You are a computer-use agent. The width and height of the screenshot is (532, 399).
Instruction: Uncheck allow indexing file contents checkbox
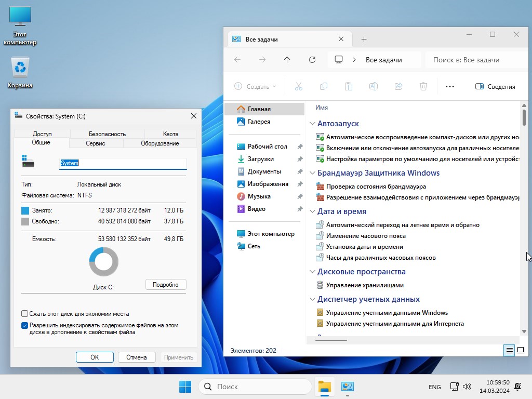tap(25, 326)
